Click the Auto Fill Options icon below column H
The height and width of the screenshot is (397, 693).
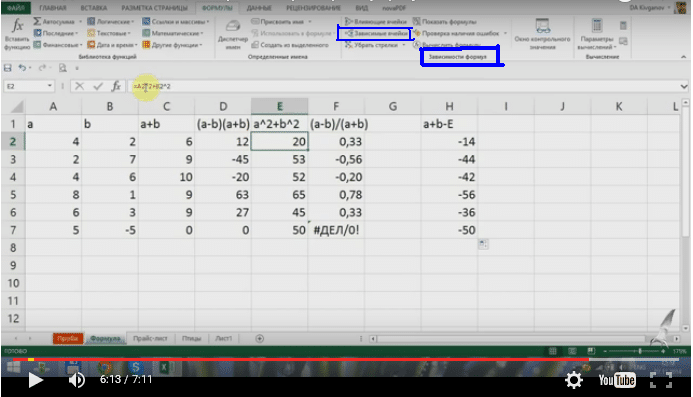pos(483,244)
